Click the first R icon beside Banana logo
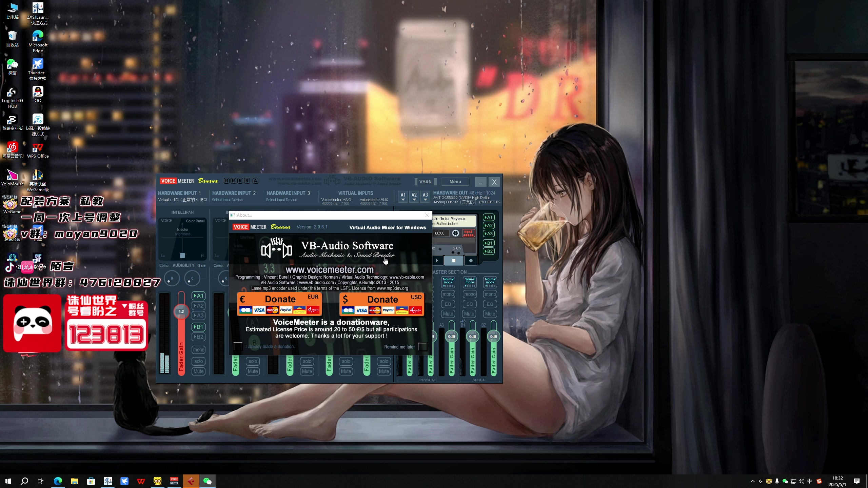This screenshot has height=488, width=868. (x=226, y=181)
